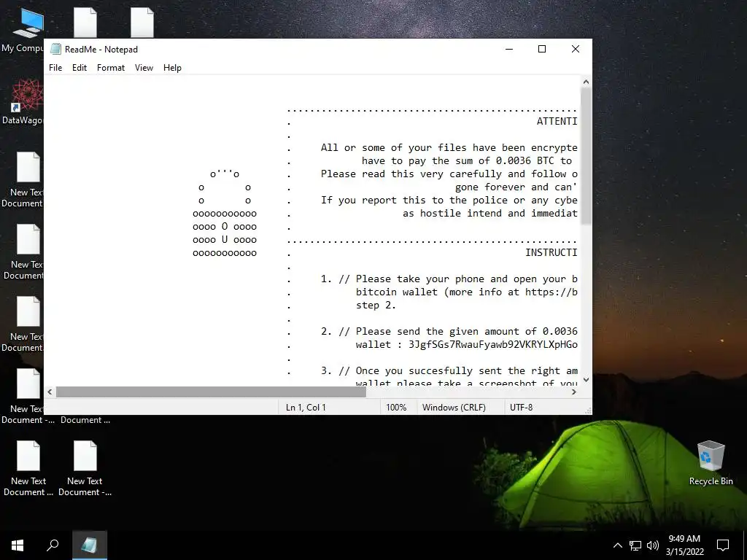Click the 'ReadMe - Notepad' window title

pyautogui.click(x=101, y=49)
